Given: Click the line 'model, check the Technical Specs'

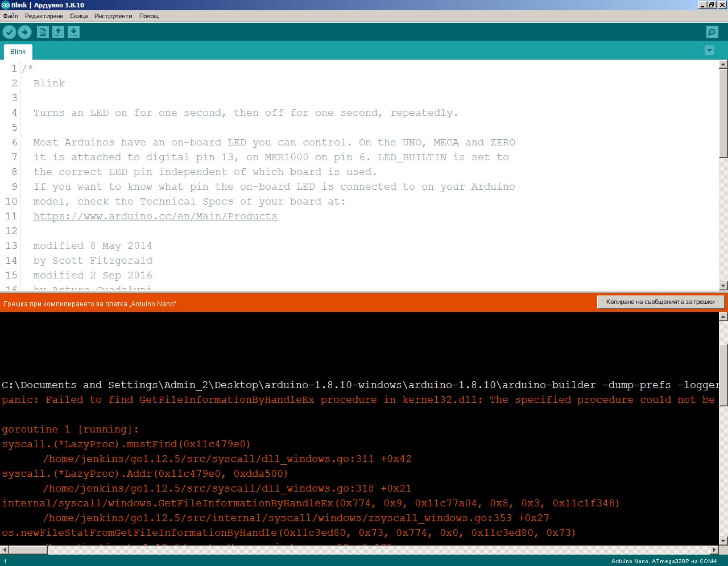Looking at the screenshot, I should [189, 201].
